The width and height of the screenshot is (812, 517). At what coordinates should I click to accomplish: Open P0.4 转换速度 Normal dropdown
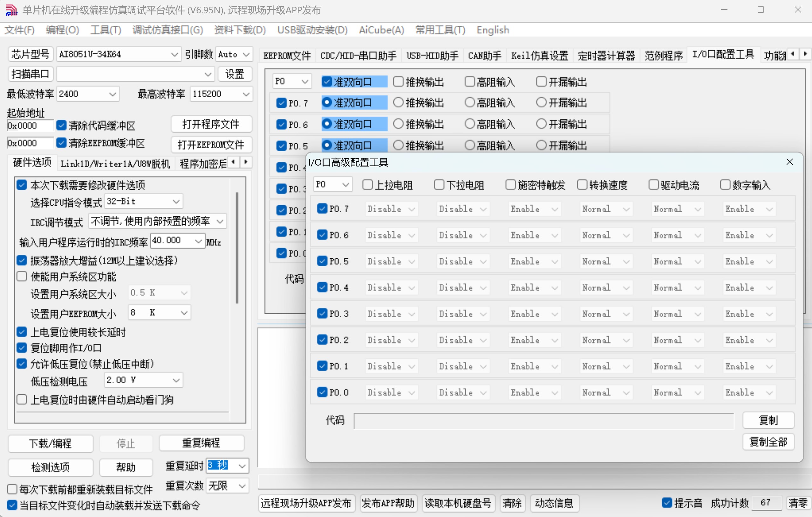click(606, 287)
